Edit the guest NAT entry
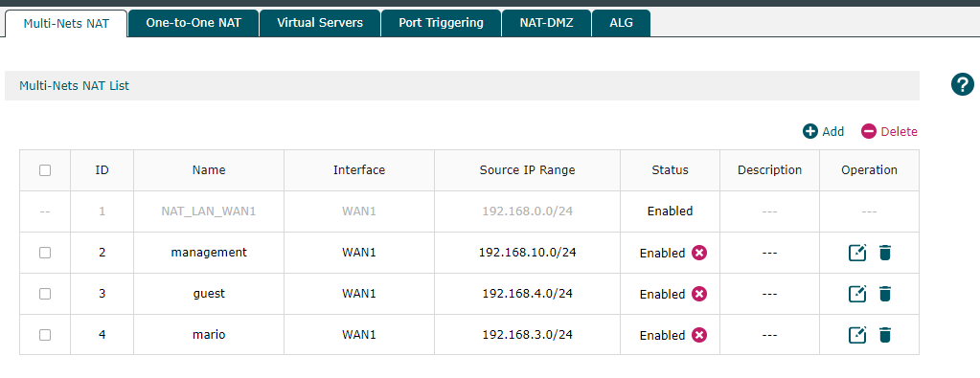 point(856,294)
